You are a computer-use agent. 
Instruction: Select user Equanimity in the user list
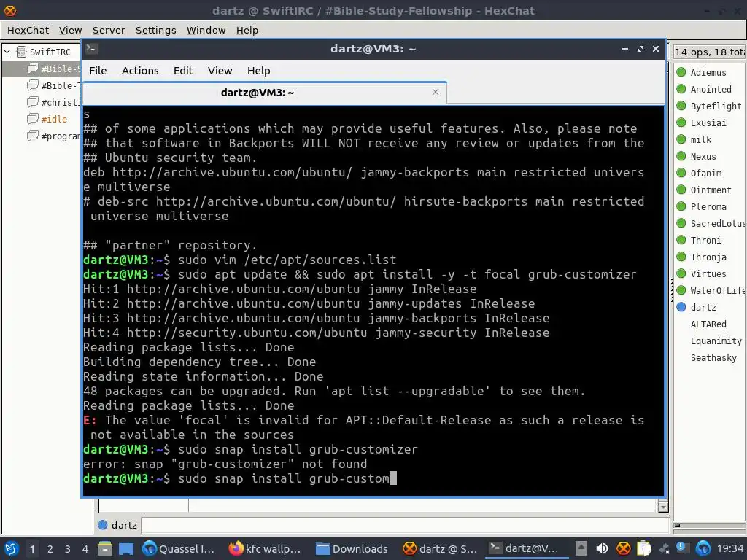pyautogui.click(x=716, y=341)
